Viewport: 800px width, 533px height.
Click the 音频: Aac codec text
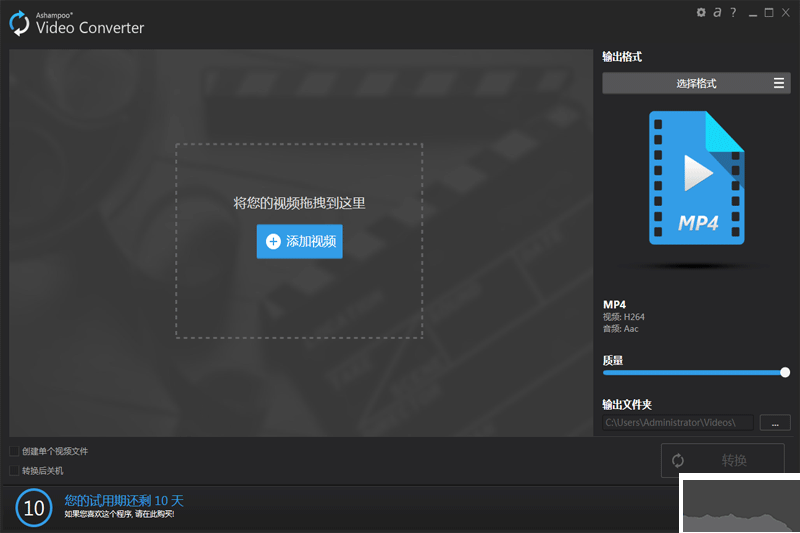620,329
